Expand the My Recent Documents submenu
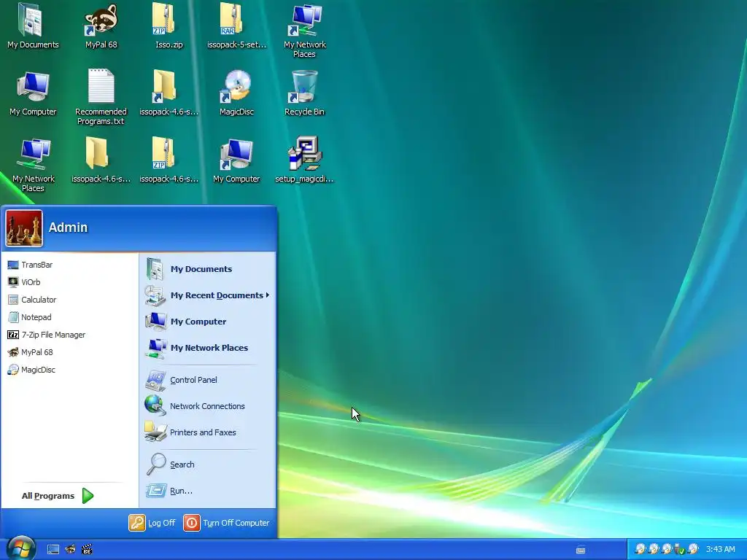The width and height of the screenshot is (747, 560). click(x=208, y=295)
